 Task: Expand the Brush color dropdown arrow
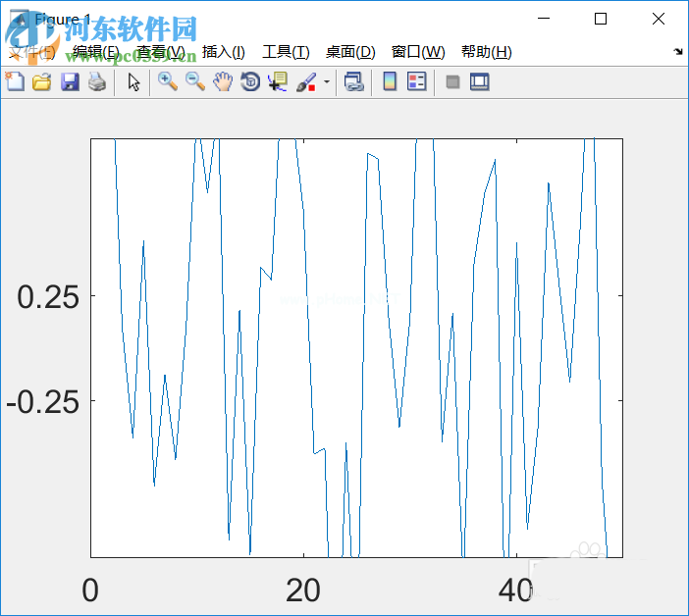(326, 82)
